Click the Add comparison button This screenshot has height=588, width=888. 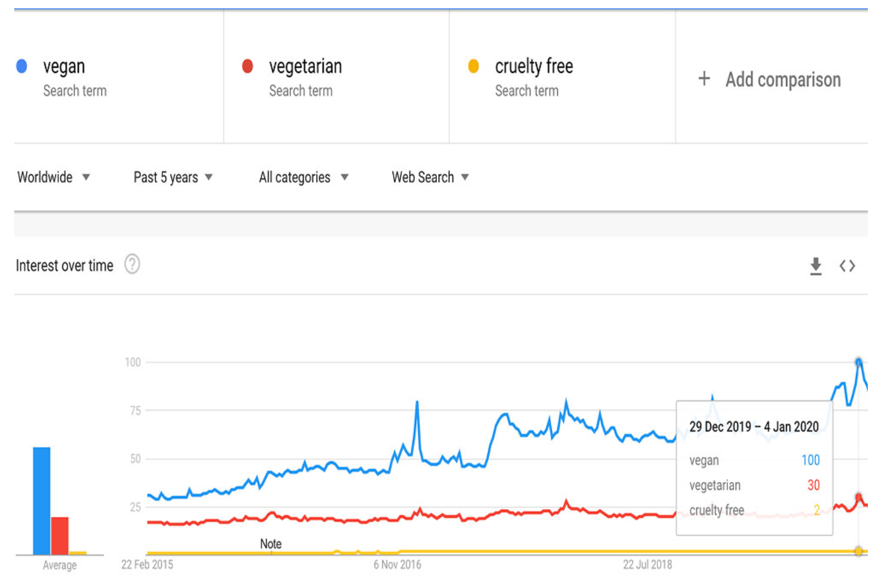pos(782,79)
